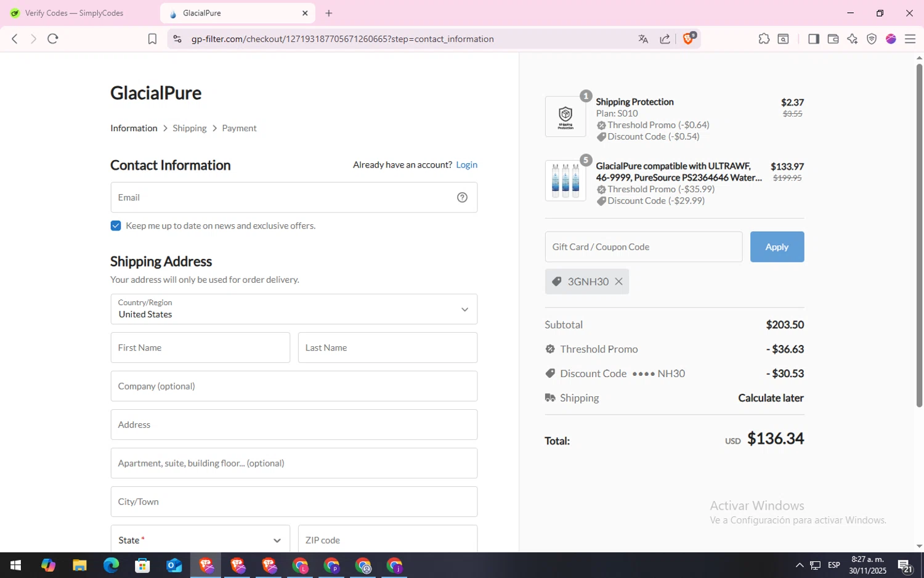
Task: Select the GlacialPure browser tab
Action: pos(237,13)
